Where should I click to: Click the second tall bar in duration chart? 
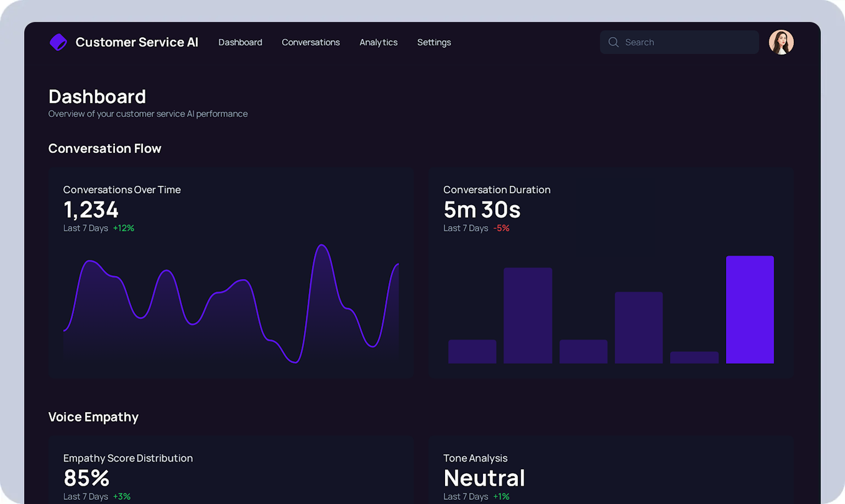(528, 315)
